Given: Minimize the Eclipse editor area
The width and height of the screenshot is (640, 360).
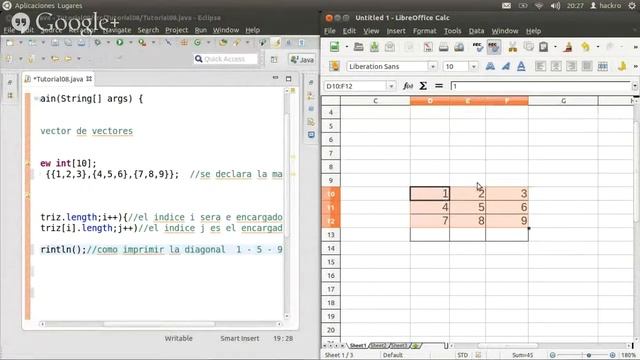Looking at the screenshot, I should 276,78.
